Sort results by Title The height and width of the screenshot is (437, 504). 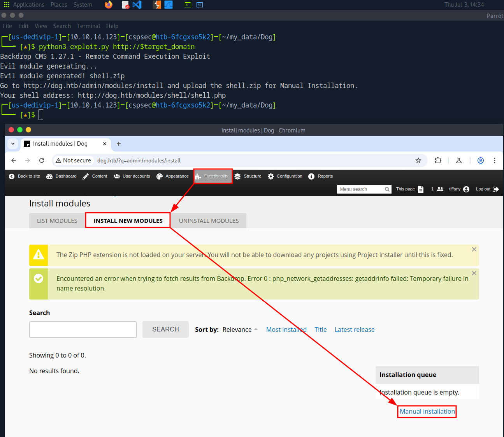coord(321,330)
